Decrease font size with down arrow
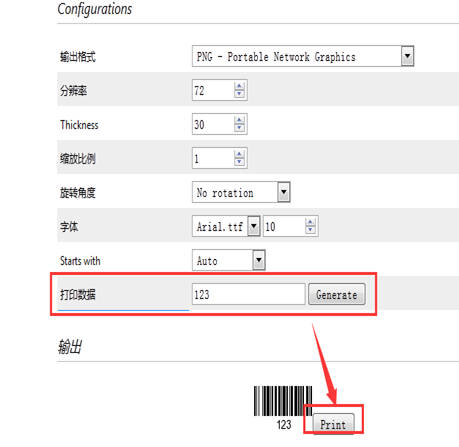This screenshot has width=459, height=447. coord(310,230)
